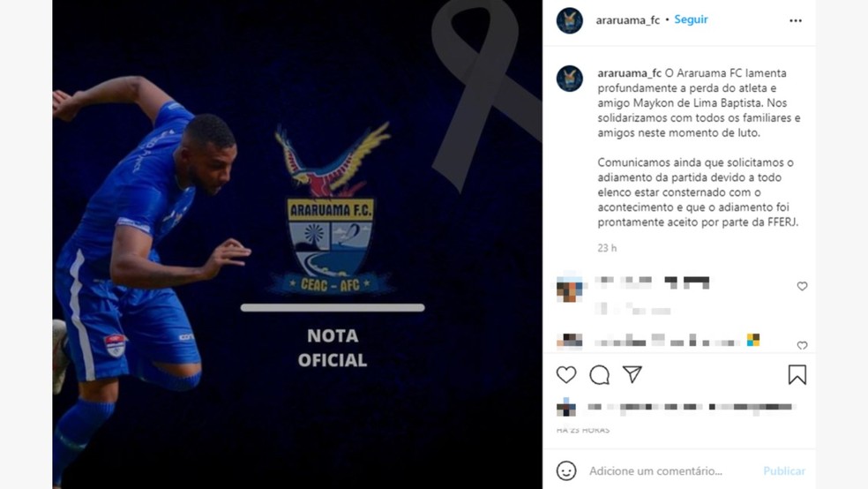Image resolution: width=868 pixels, height=489 pixels.
Task: Click the araruama_fc avatar beside the caption
Action: 570,79
